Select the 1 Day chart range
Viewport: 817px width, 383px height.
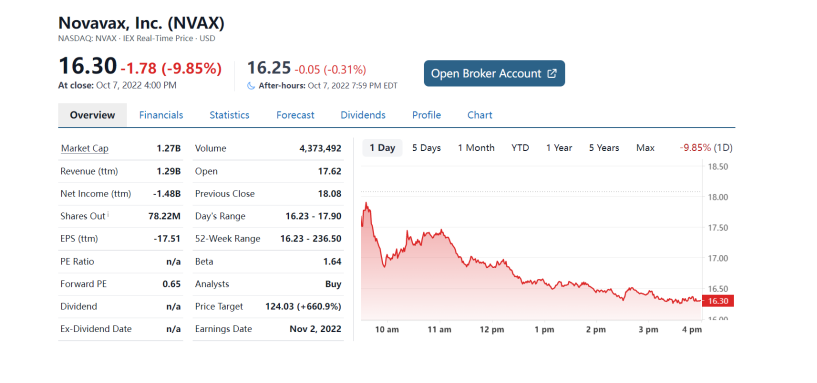tap(382, 148)
